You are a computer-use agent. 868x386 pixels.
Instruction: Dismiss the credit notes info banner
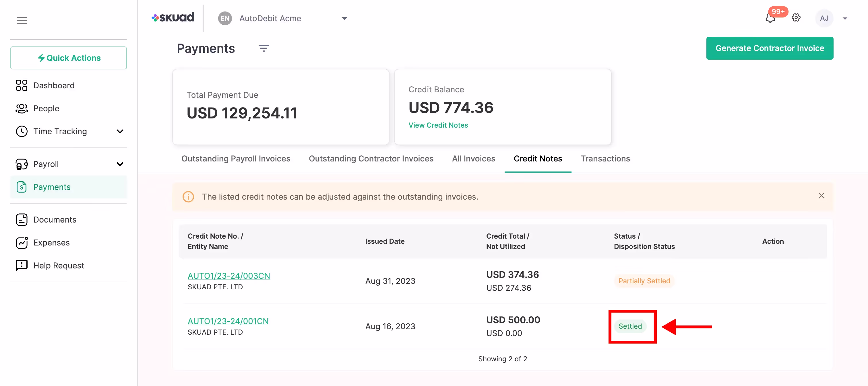coord(821,196)
